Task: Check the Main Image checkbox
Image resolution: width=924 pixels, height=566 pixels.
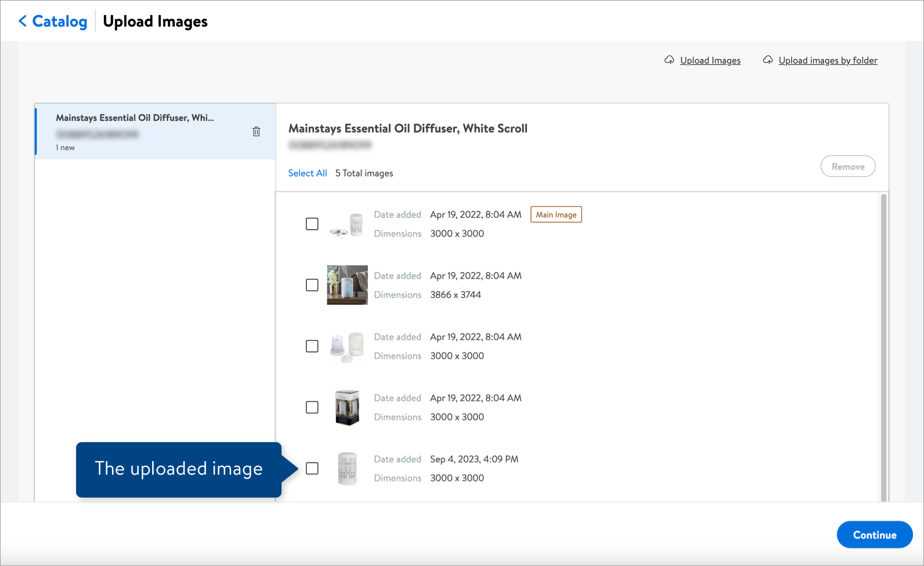Action: pos(312,224)
